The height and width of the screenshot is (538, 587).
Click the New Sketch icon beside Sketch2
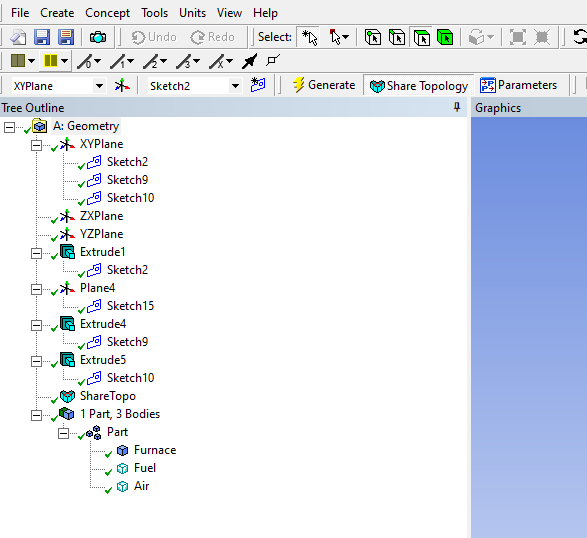pos(258,85)
